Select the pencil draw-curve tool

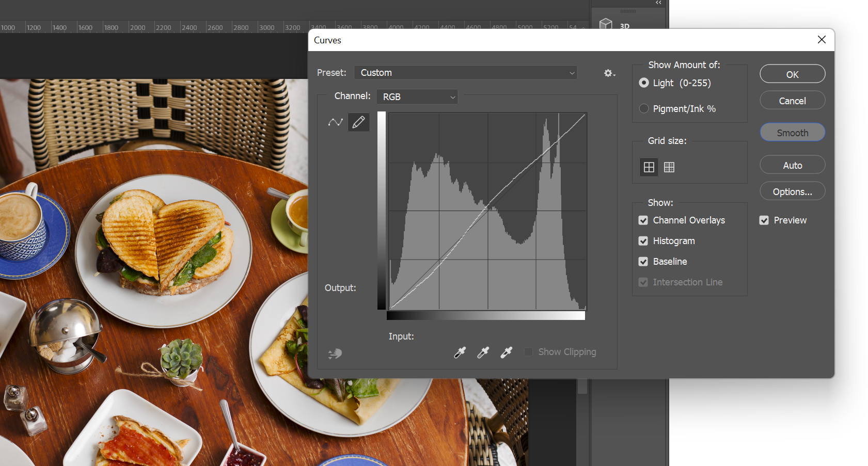[x=359, y=122]
